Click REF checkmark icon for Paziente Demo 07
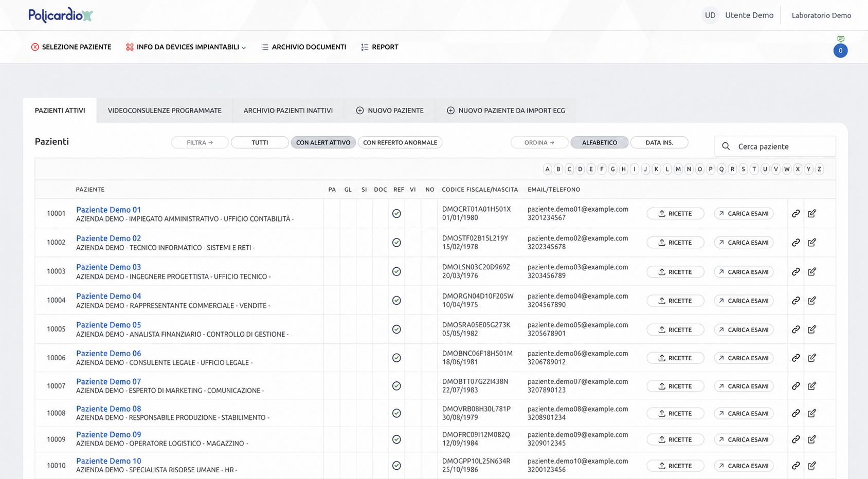The width and height of the screenshot is (868, 479). [396, 386]
